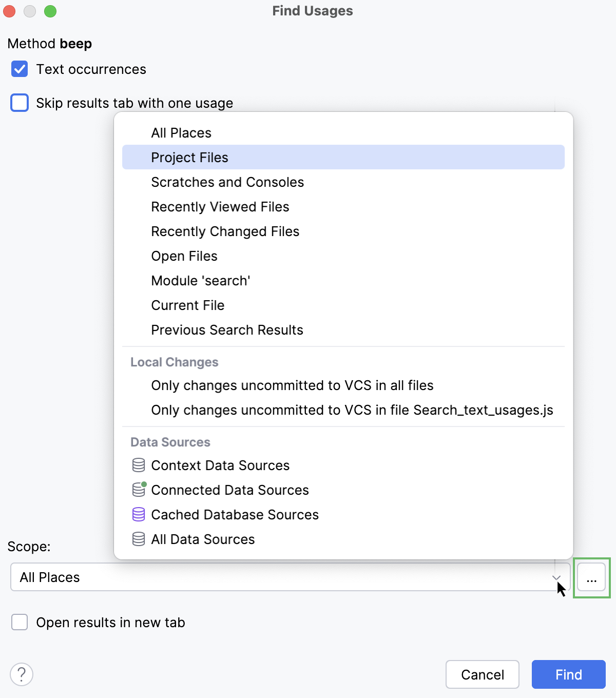The width and height of the screenshot is (616, 698).
Task: Select All Places in the scope list
Action: 181,132
